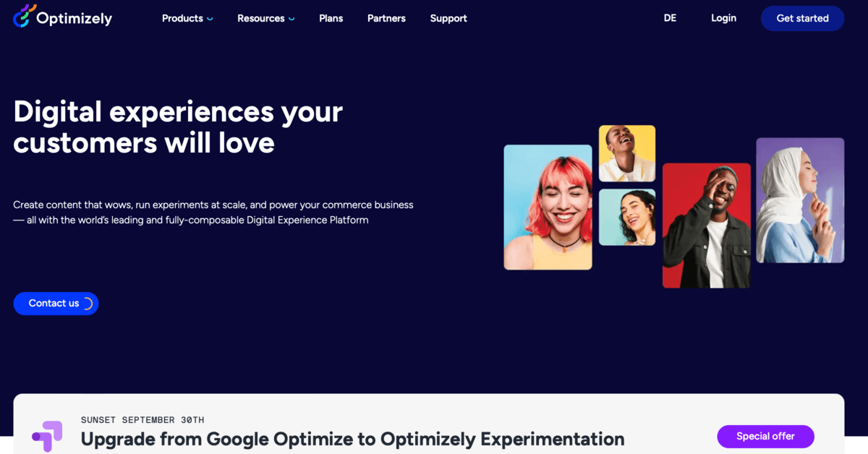Click the 'Digital experiences your customers will love' headline
The height and width of the screenshot is (454, 868).
tap(178, 127)
